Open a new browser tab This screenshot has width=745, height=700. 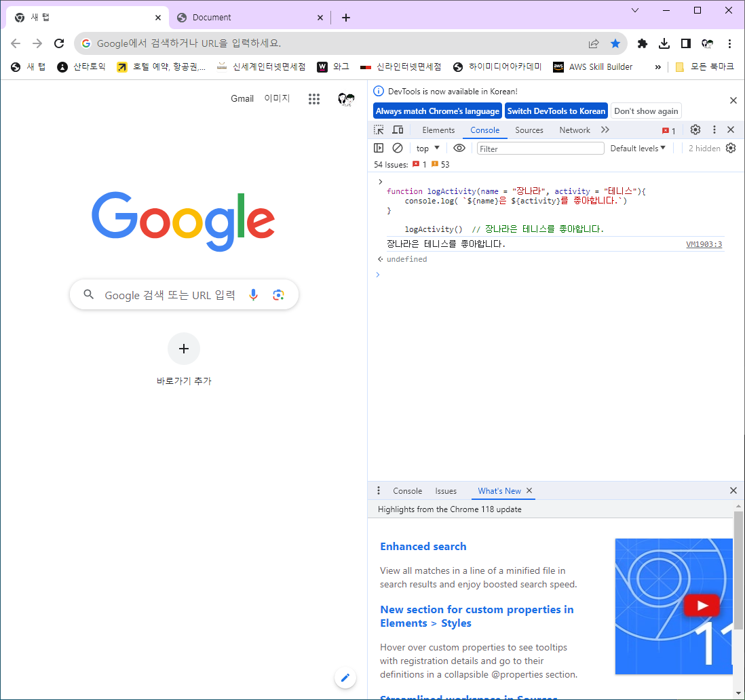coord(346,18)
